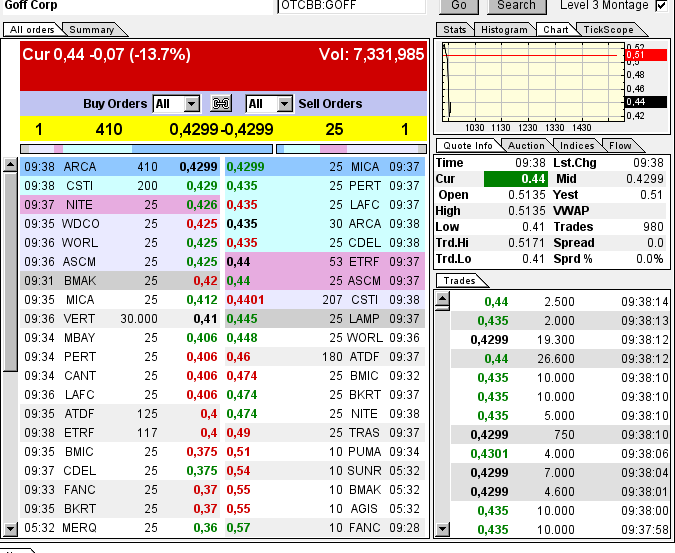675x553 pixels.
Task: Select the Chart tab
Action: 555,30
